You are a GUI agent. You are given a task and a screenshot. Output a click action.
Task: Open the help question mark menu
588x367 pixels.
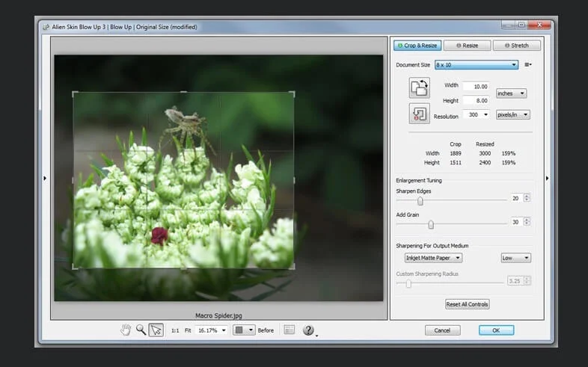308,330
